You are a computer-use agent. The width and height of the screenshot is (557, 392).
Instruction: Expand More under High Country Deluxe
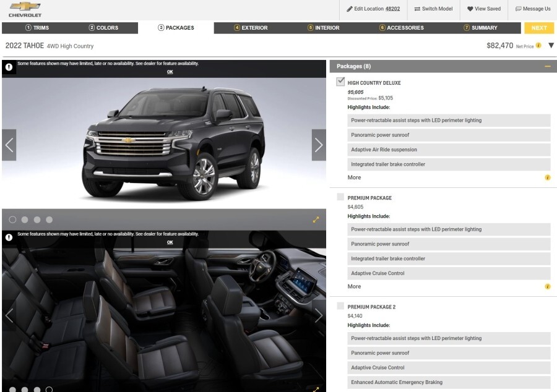(x=354, y=177)
